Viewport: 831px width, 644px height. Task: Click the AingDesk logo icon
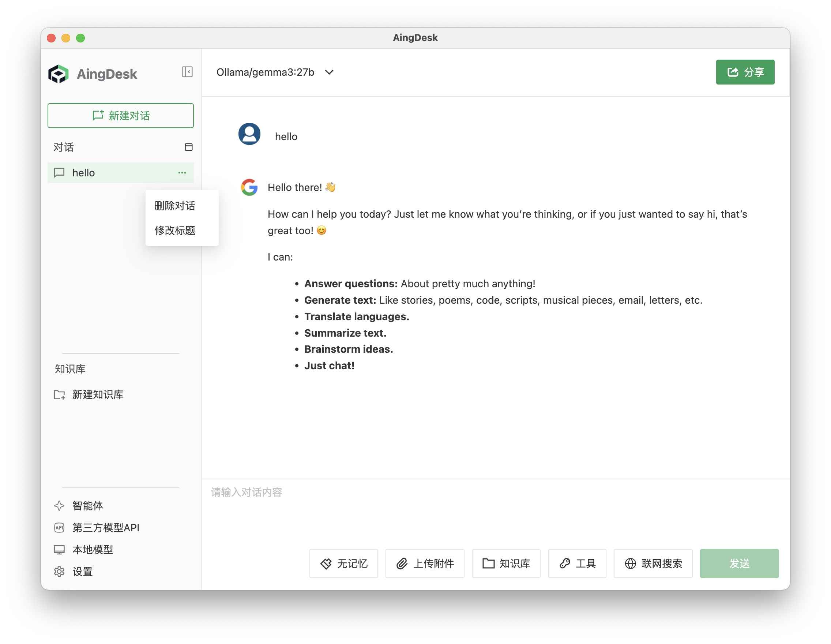click(58, 74)
